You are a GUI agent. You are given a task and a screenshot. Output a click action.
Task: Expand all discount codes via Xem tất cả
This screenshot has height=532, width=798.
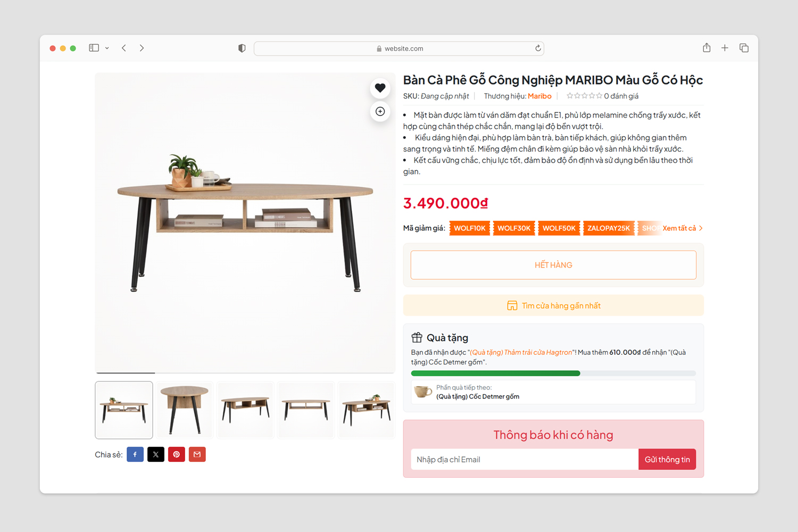pos(683,228)
